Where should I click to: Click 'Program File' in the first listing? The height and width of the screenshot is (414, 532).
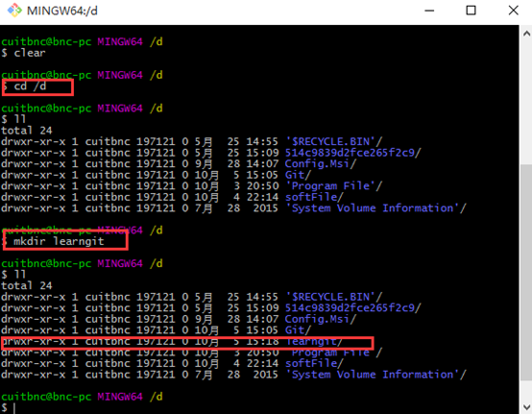pos(334,186)
